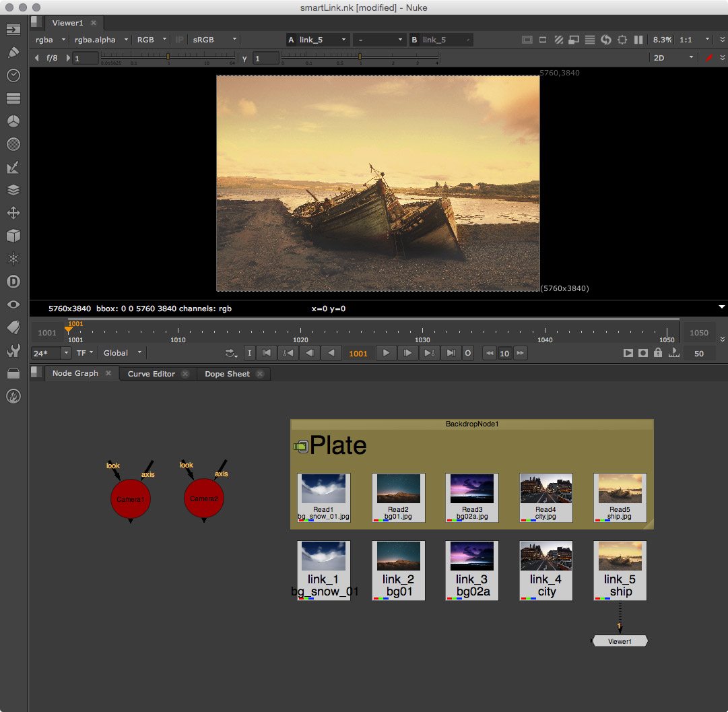728x712 pixels.
Task: Open the Time (clock) nodes menu
Action: 13,75
